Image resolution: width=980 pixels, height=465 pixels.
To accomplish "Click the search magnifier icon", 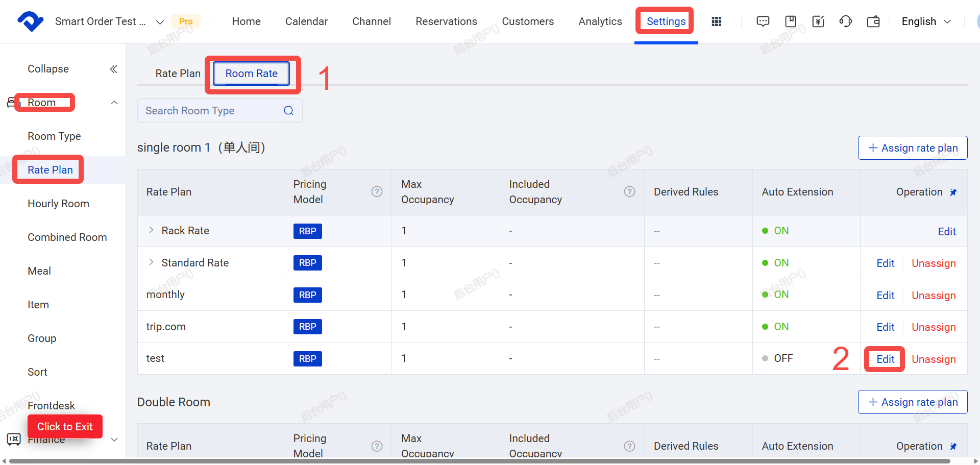I will (x=288, y=111).
